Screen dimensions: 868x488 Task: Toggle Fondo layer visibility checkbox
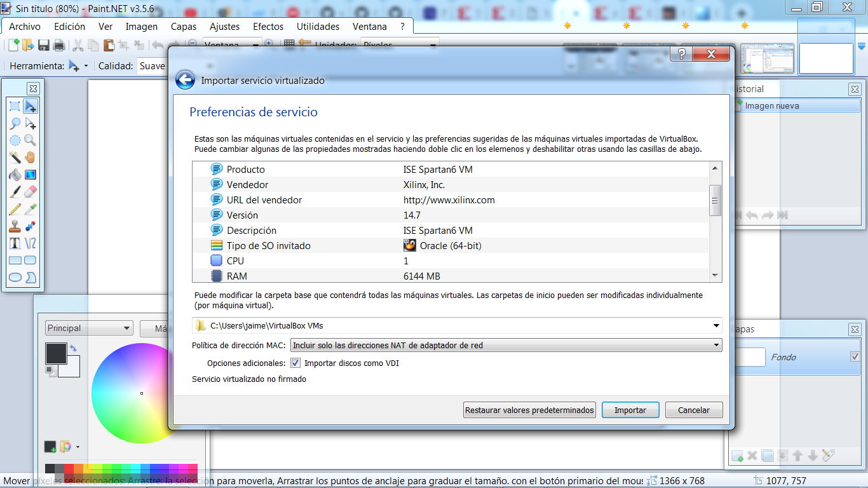[855, 357]
